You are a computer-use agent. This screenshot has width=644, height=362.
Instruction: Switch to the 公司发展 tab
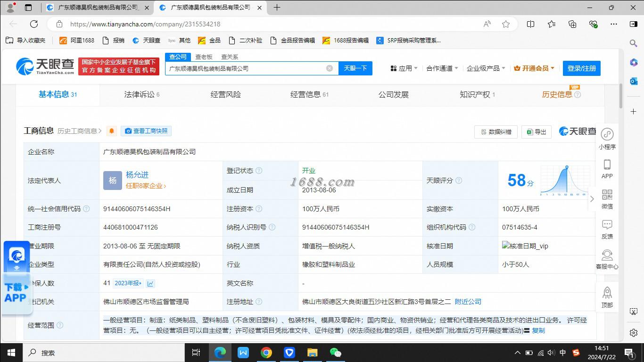(x=393, y=94)
